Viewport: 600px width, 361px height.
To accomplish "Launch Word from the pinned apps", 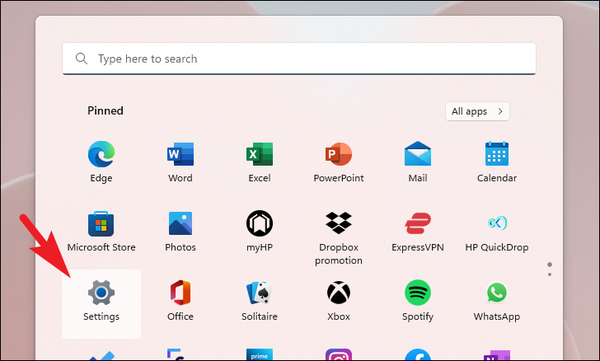I will click(x=180, y=162).
